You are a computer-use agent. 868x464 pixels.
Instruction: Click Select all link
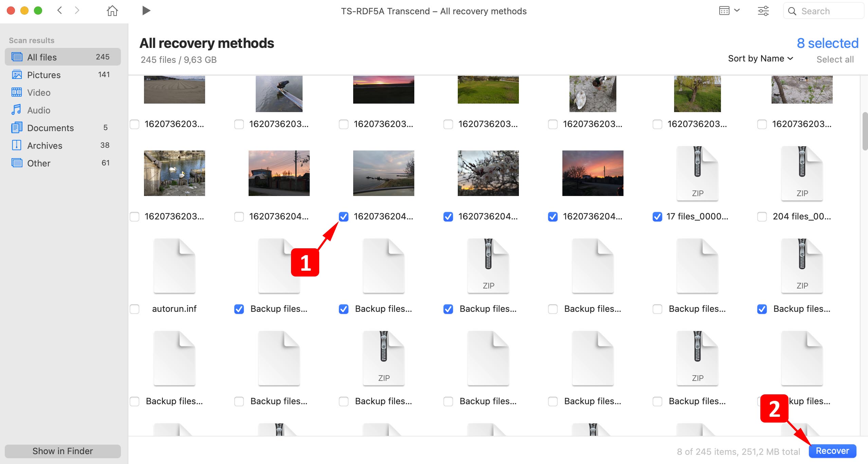(835, 59)
